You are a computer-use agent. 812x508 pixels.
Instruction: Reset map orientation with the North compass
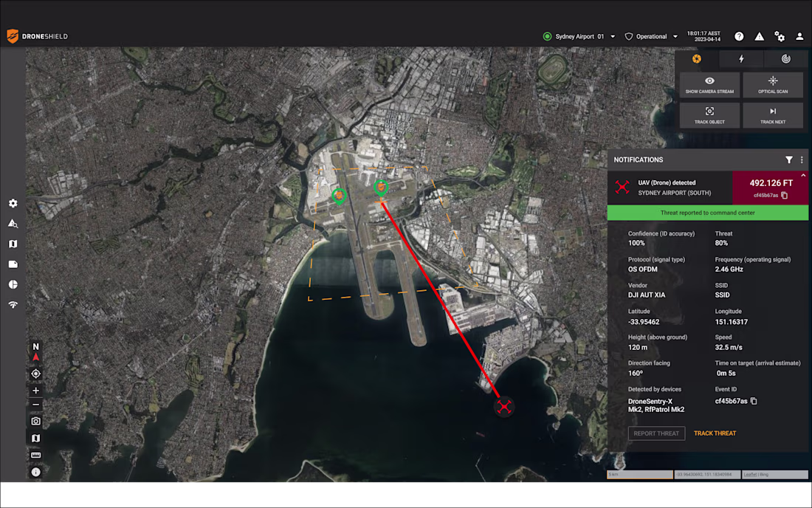pyautogui.click(x=35, y=351)
